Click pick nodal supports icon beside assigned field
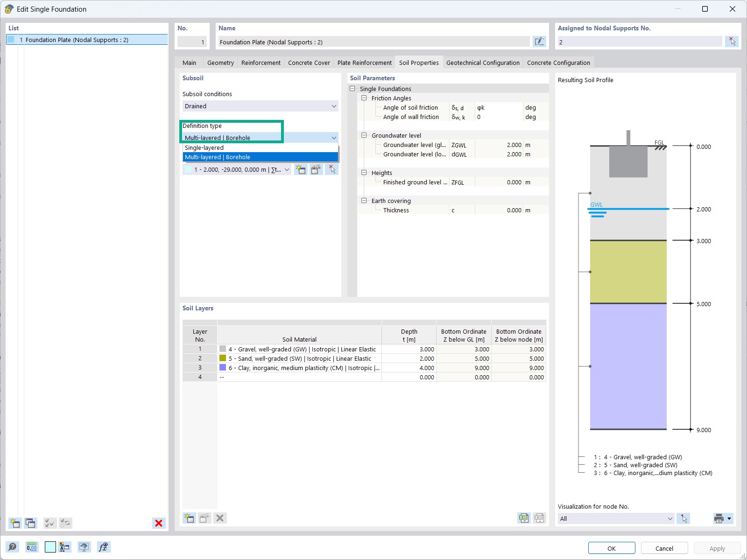This screenshot has width=747, height=560. pyautogui.click(x=732, y=42)
